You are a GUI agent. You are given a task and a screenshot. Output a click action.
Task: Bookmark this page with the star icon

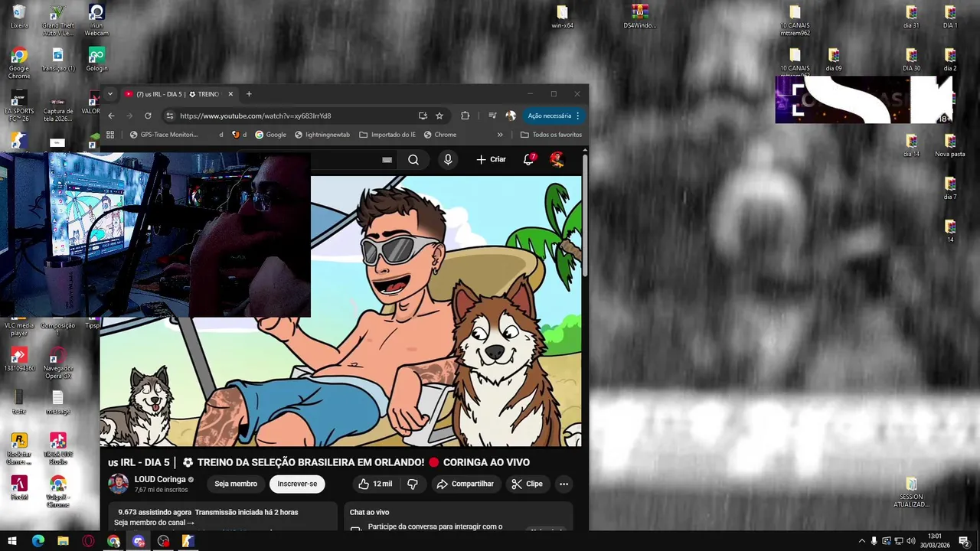pyautogui.click(x=439, y=116)
